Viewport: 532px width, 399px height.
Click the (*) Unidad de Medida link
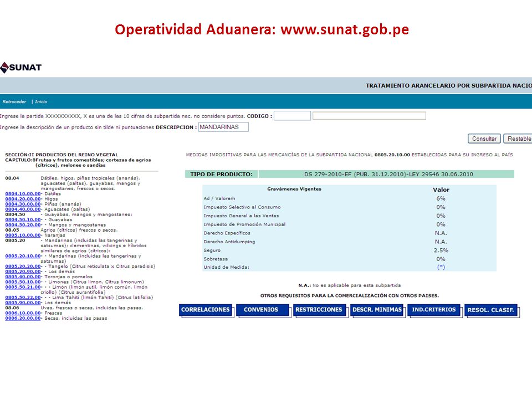coord(441,267)
